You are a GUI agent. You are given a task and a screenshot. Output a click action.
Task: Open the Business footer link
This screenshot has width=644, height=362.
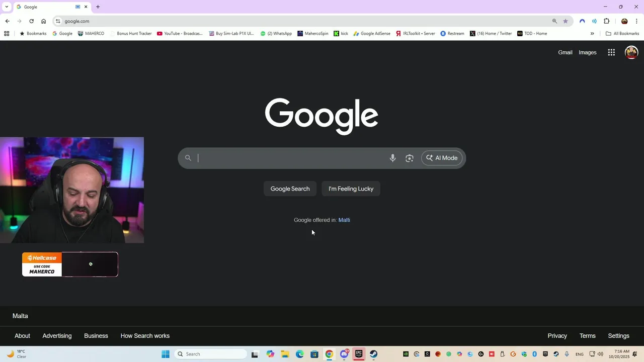(x=96, y=336)
